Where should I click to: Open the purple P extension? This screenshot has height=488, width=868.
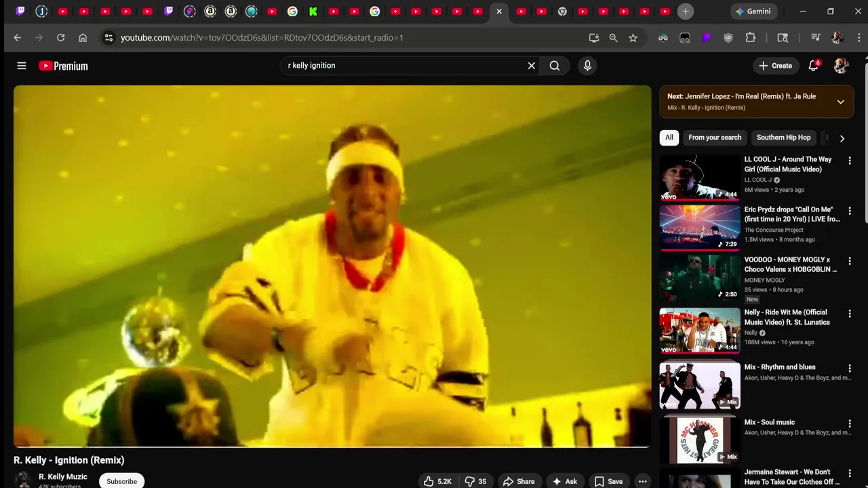(x=707, y=38)
